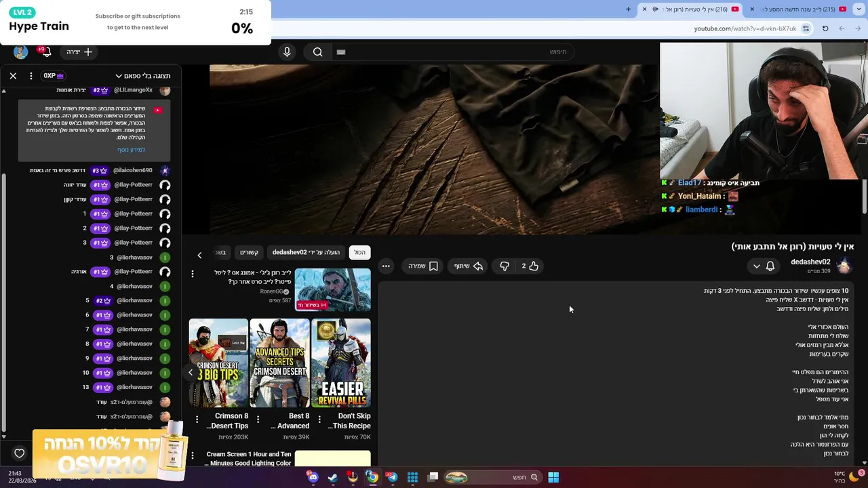Close the 'אין לי טעויות' browser tab
Viewport: 868px width, 488px height.
645,9
